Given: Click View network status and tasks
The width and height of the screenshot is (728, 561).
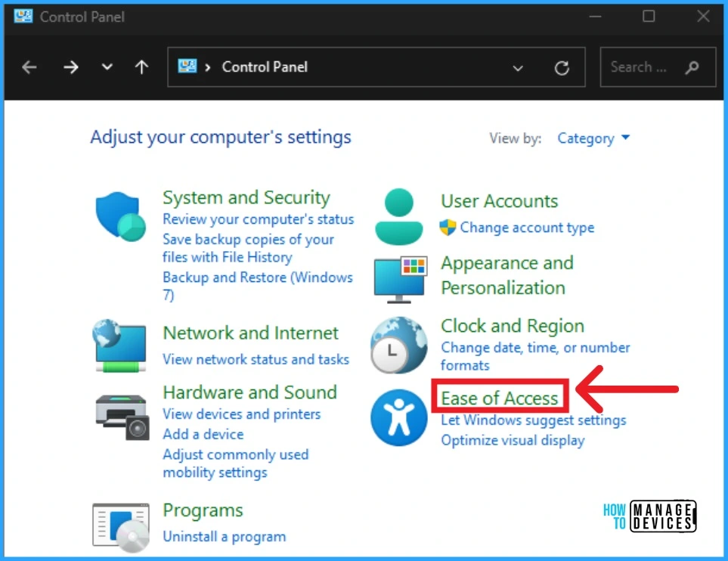Looking at the screenshot, I should 256,359.
